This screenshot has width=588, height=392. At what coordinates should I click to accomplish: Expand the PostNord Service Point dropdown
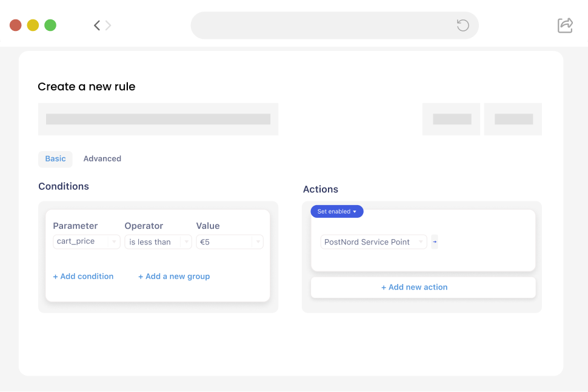(x=373, y=242)
